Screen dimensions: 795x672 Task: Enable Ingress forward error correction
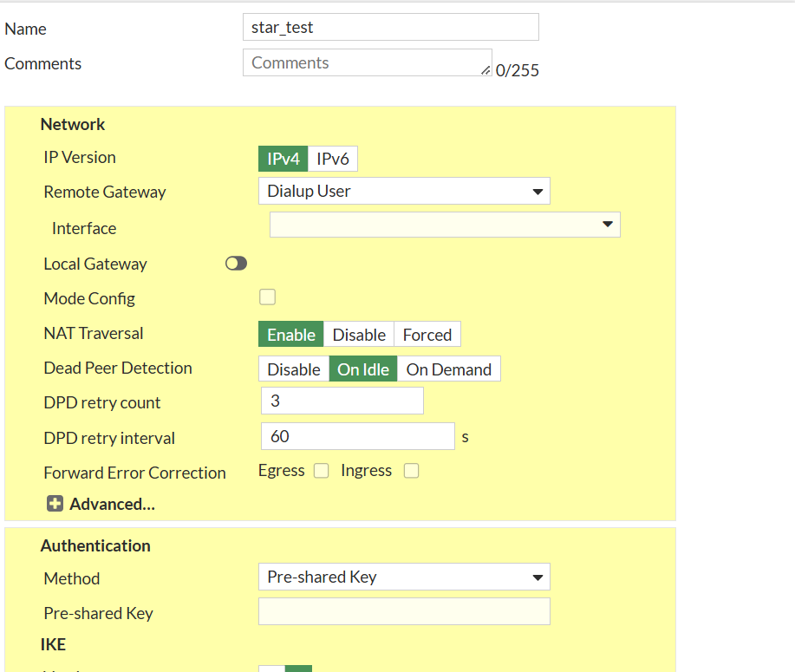pyautogui.click(x=412, y=471)
